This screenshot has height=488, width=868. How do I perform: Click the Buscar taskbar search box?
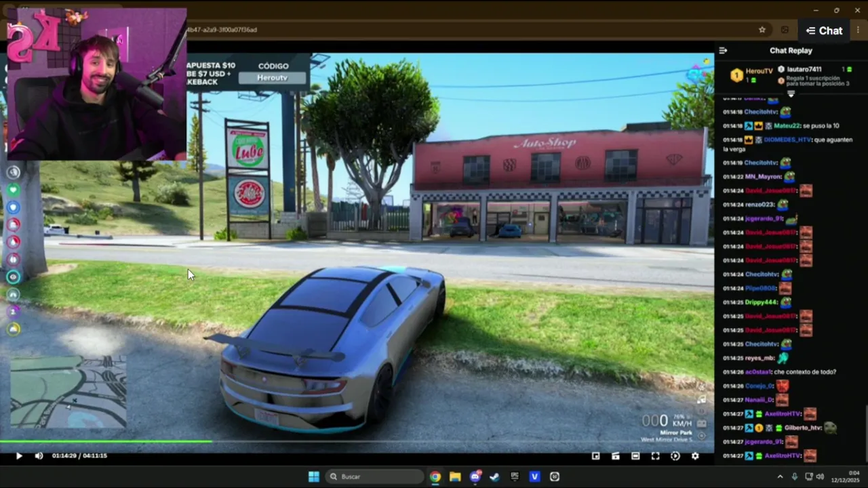373,476
